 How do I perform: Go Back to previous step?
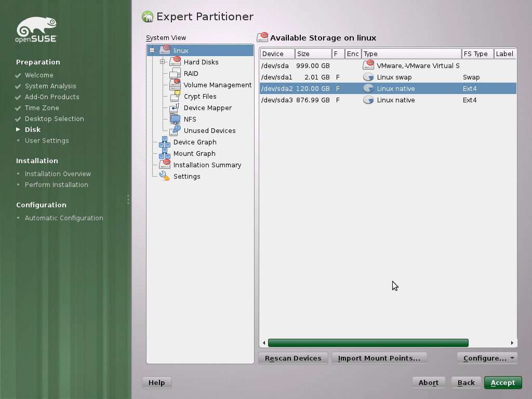(x=466, y=382)
